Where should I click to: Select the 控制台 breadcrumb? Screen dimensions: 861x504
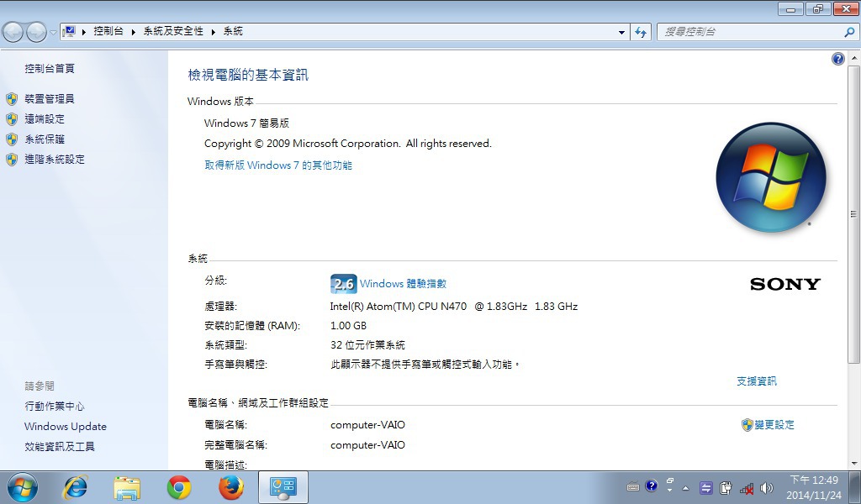coord(108,31)
